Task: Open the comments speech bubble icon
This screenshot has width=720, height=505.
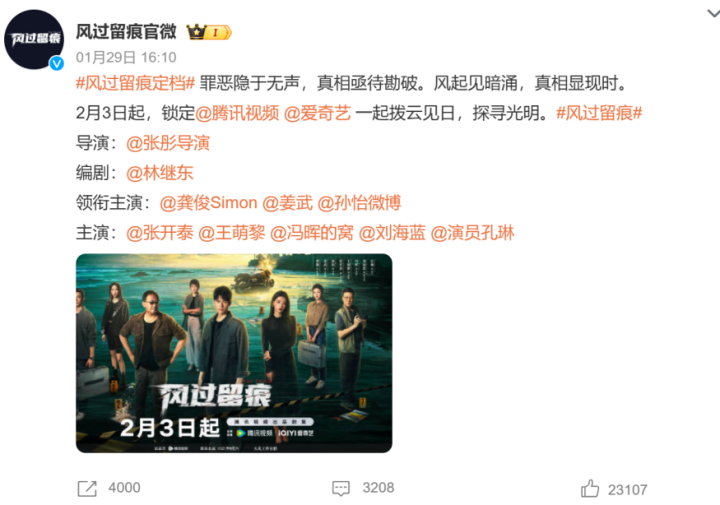Action: pyautogui.click(x=341, y=488)
